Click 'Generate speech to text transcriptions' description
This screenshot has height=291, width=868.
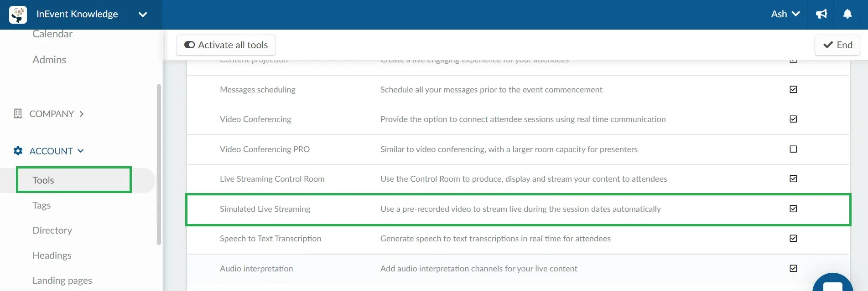(x=495, y=239)
